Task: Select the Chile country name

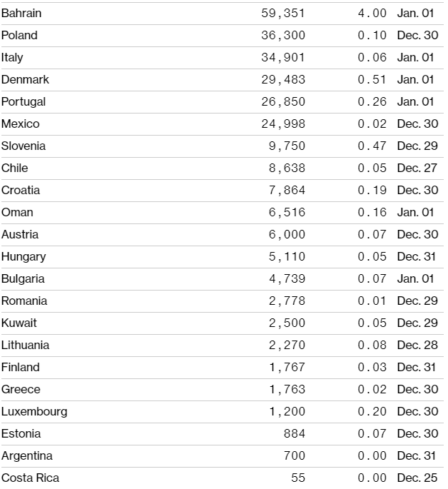Action: point(14,168)
